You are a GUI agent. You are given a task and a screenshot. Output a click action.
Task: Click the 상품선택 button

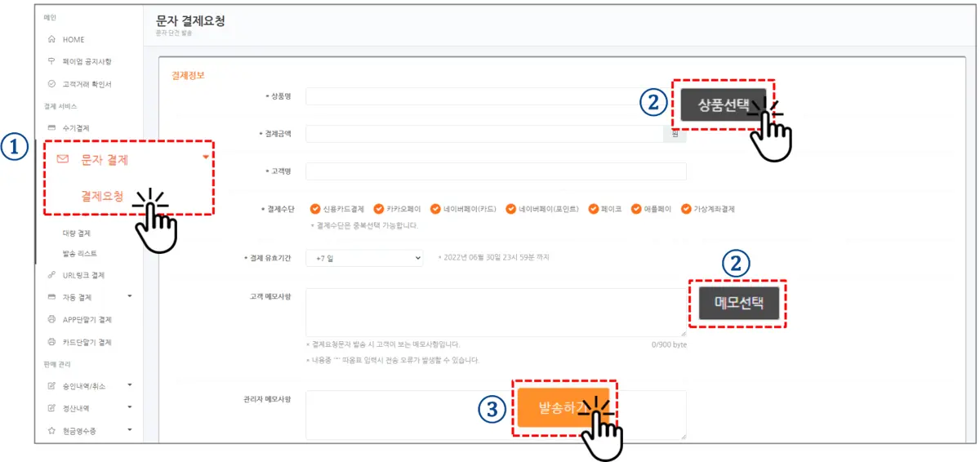click(x=723, y=104)
